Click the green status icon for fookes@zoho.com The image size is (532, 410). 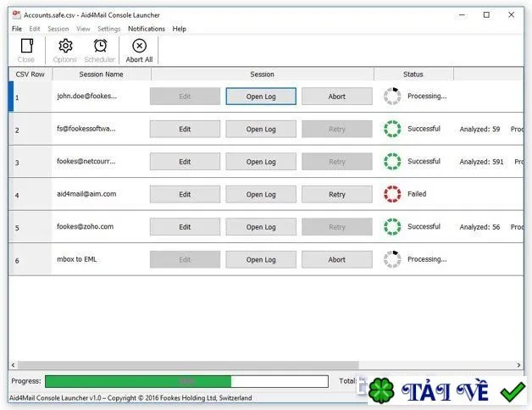pyautogui.click(x=392, y=227)
